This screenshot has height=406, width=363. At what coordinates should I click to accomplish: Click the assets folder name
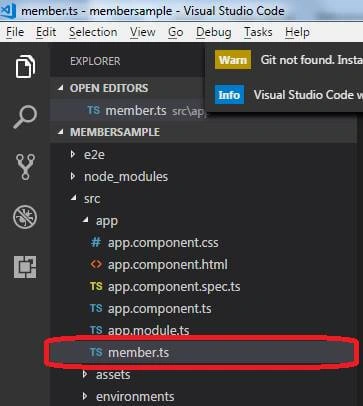(x=113, y=375)
